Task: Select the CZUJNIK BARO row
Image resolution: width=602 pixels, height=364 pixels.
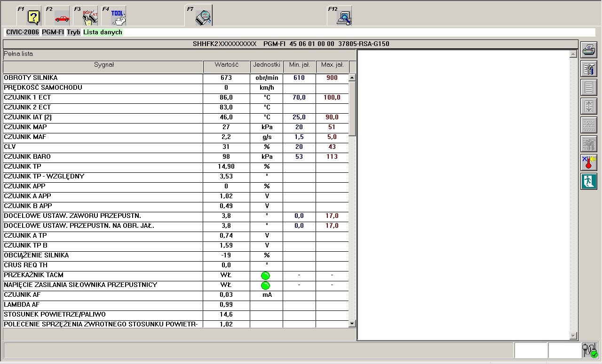Action: [176, 157]
